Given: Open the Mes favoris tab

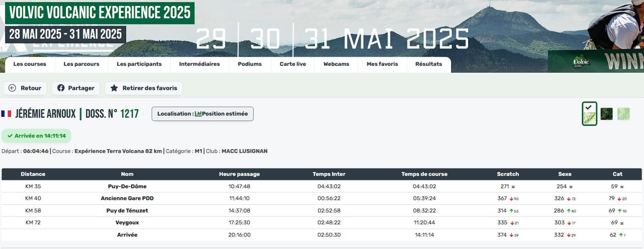Looking at the screenshot, I should [382, 64].
